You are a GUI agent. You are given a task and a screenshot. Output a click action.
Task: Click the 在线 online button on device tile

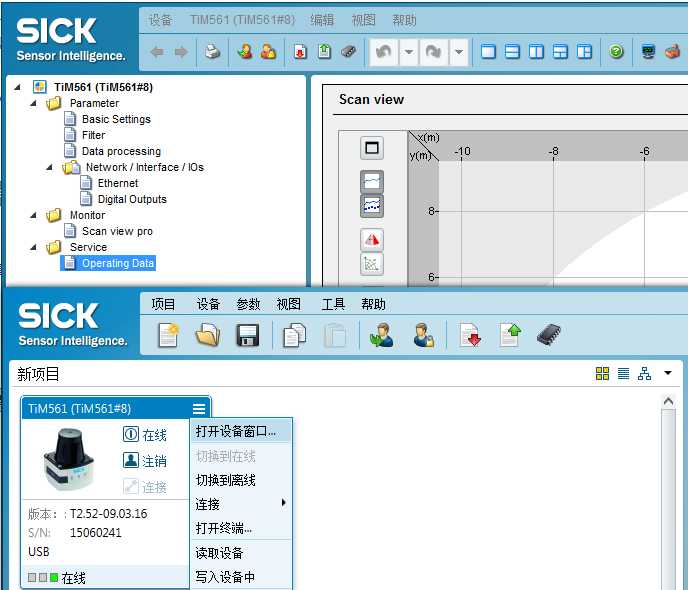145,435
